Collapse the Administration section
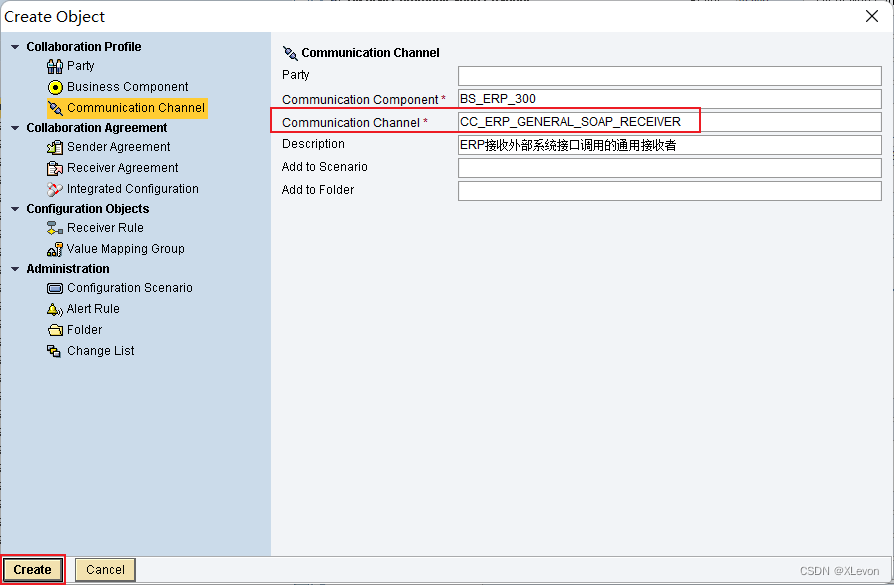 (14, 268)
